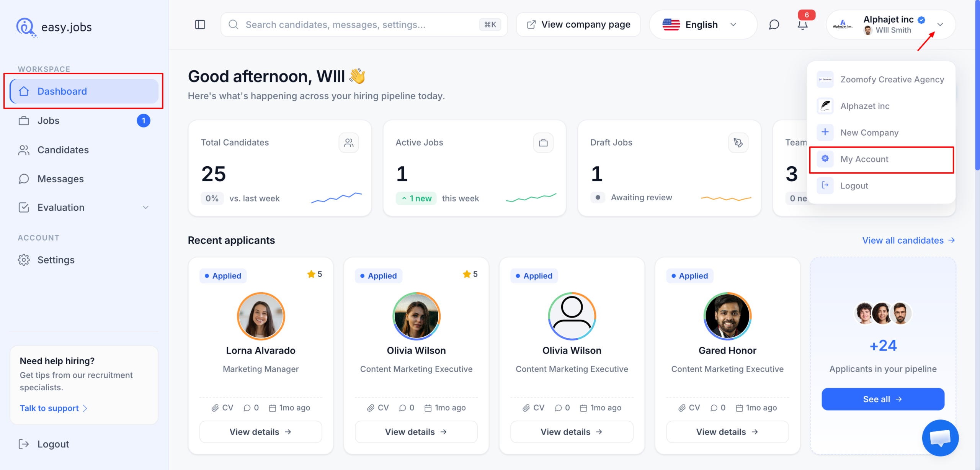Click the star rating on Lorna Alvarado card
Screen dimensions: 980x470
315,274
